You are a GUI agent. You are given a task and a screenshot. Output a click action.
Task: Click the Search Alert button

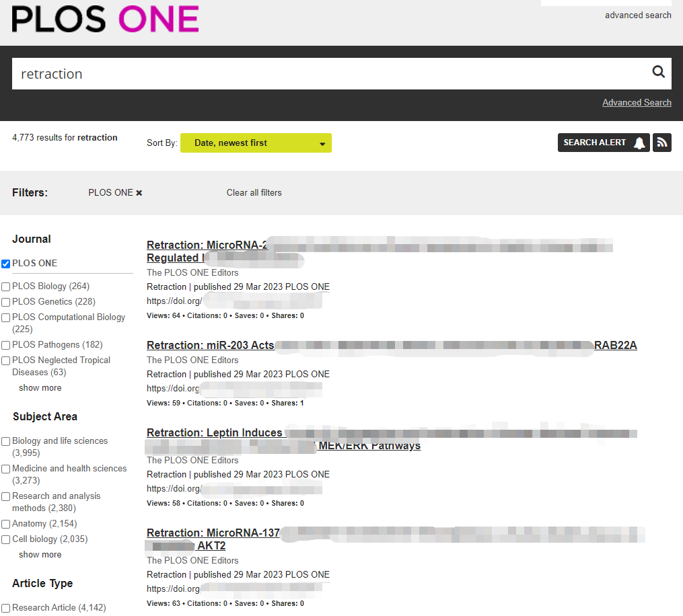(604, 143)
